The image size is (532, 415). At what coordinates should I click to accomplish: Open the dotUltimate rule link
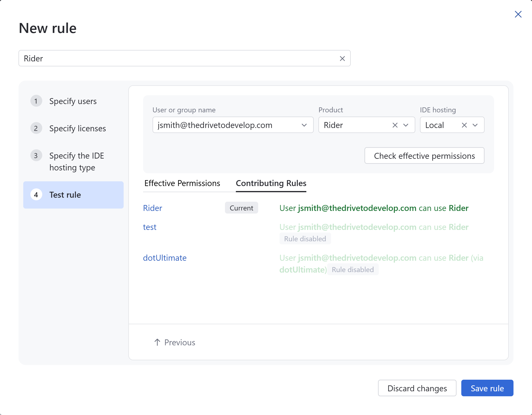click(165, 258)
